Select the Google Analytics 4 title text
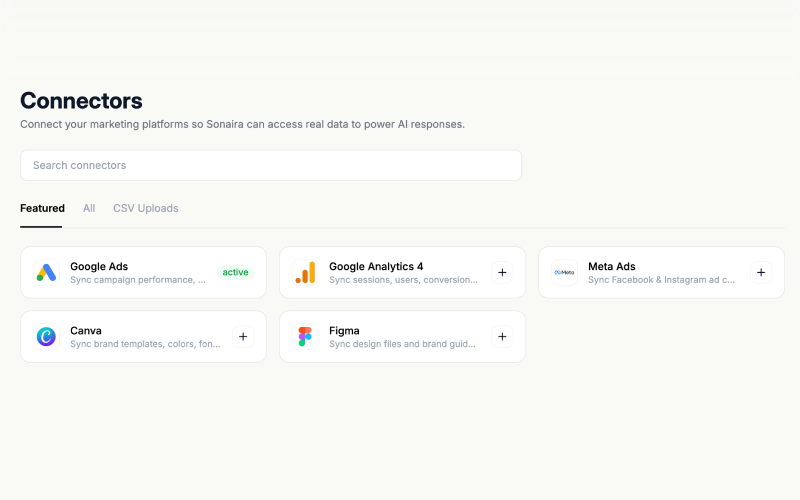This screenshot has width=800, height=500. (x=376, y=267)
